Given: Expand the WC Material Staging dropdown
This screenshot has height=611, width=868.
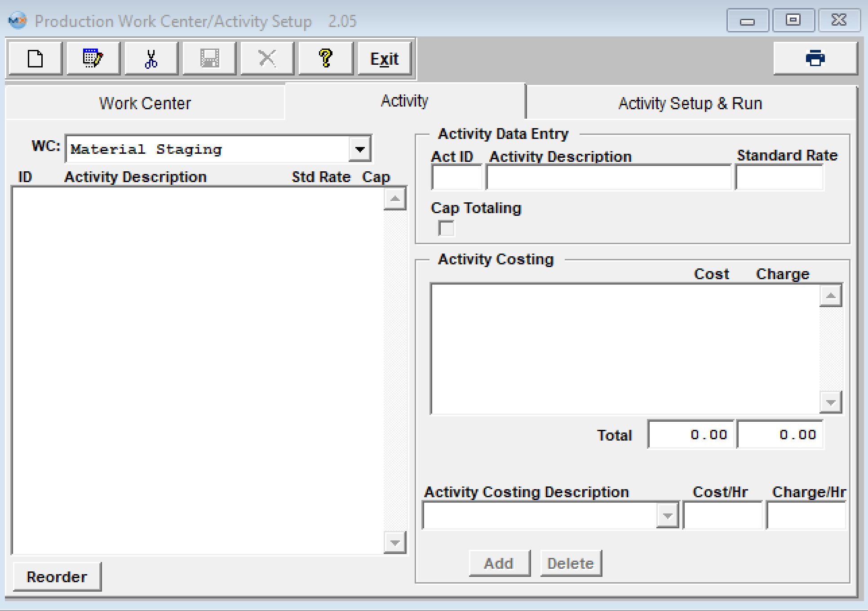Looking at the screenshot, I should click(x=360, y=149).
